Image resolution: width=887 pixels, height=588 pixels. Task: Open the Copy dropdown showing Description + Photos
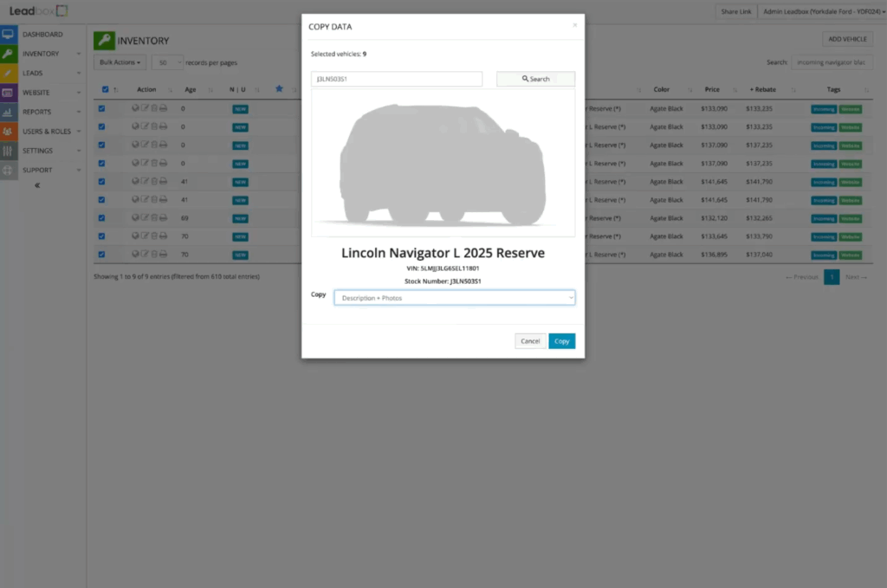pyautogui.click(x=454, y=298)
